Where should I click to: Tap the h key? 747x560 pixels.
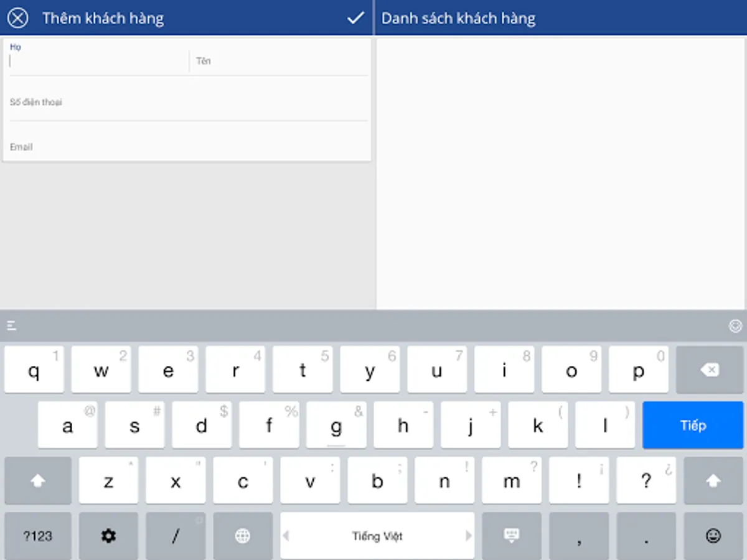[x=403, y=425]
